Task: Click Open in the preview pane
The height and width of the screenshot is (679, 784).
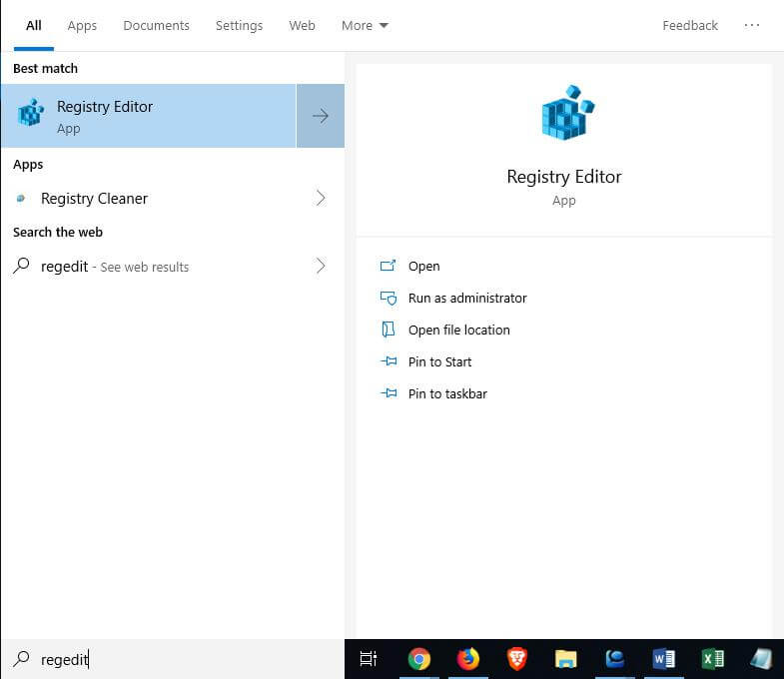Action: (x=424, y=266)
